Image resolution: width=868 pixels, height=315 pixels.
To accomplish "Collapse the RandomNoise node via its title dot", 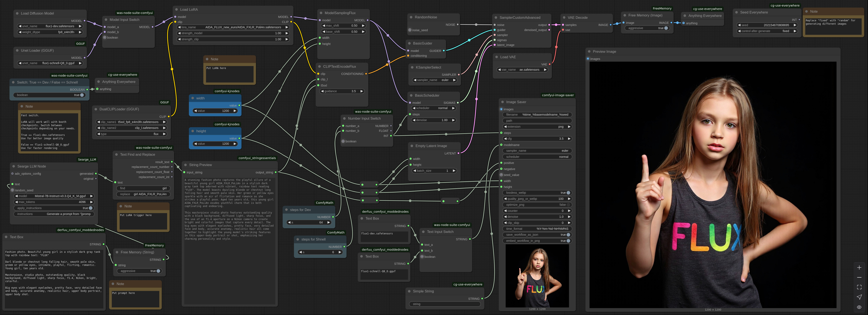I will [411, 17].
